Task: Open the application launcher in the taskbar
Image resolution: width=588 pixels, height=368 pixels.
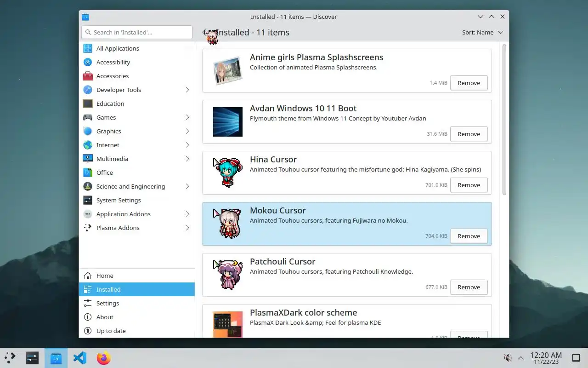Action: point(10,358)
